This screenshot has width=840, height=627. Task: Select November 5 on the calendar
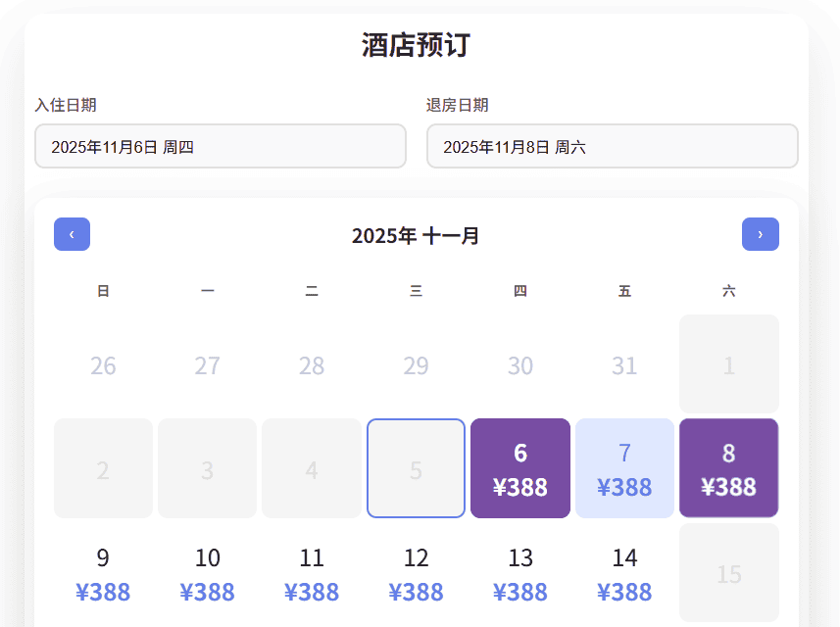point(416,467)
